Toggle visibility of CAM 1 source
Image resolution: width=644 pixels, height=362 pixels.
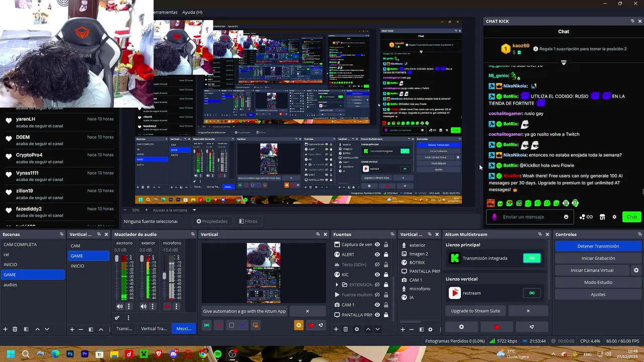377,305
